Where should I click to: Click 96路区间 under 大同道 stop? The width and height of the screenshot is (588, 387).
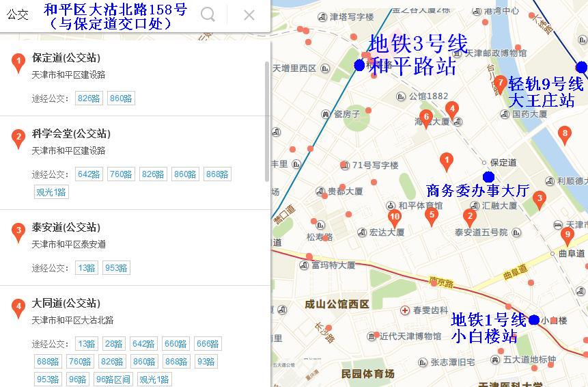click(113, 379)
